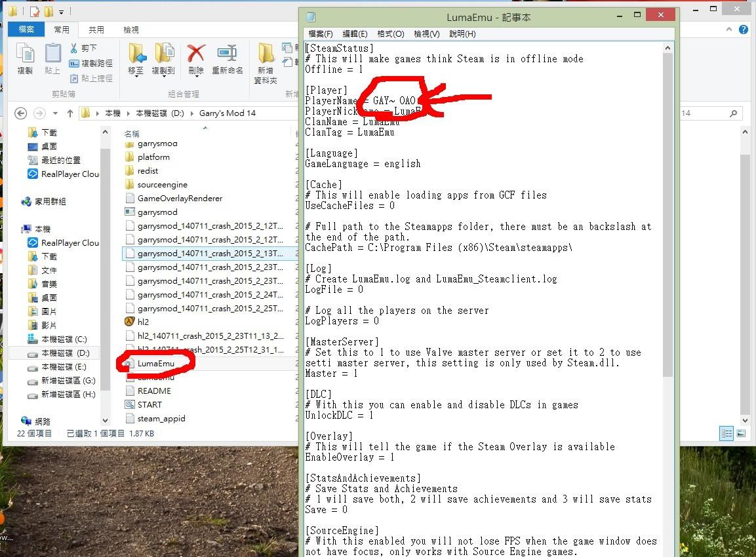Viewport: 756px width, 557px height.
Task: Click the Up one level arrow
Action: [x=70, y=113]
